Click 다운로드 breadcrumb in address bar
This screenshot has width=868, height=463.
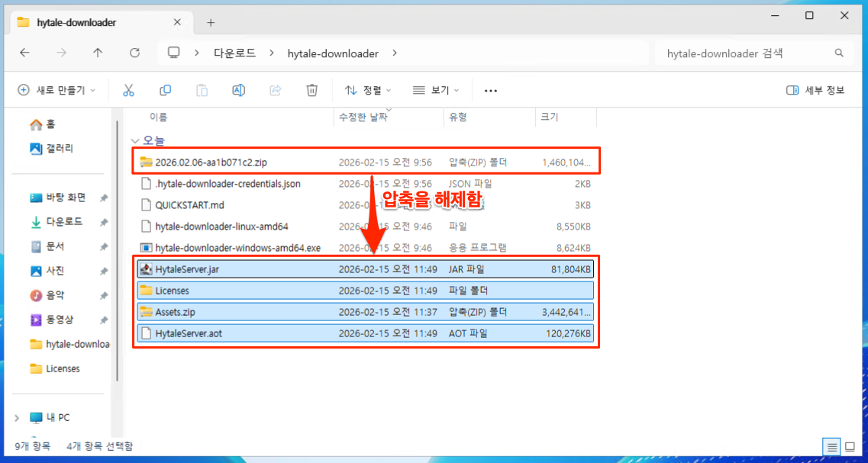234,53
